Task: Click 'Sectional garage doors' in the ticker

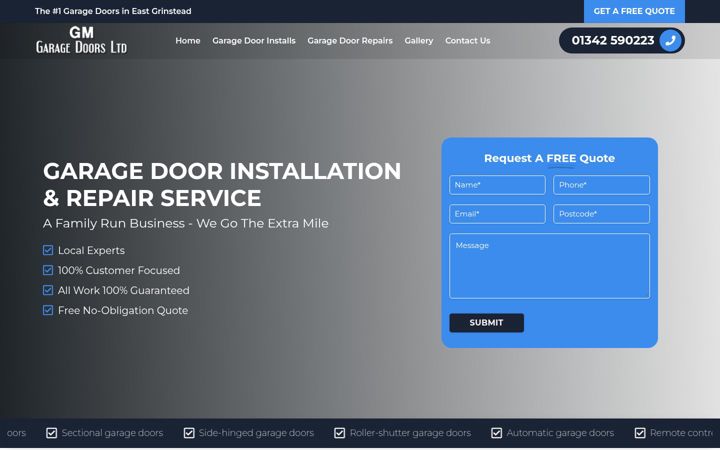Action: click(x=112, y=433)
